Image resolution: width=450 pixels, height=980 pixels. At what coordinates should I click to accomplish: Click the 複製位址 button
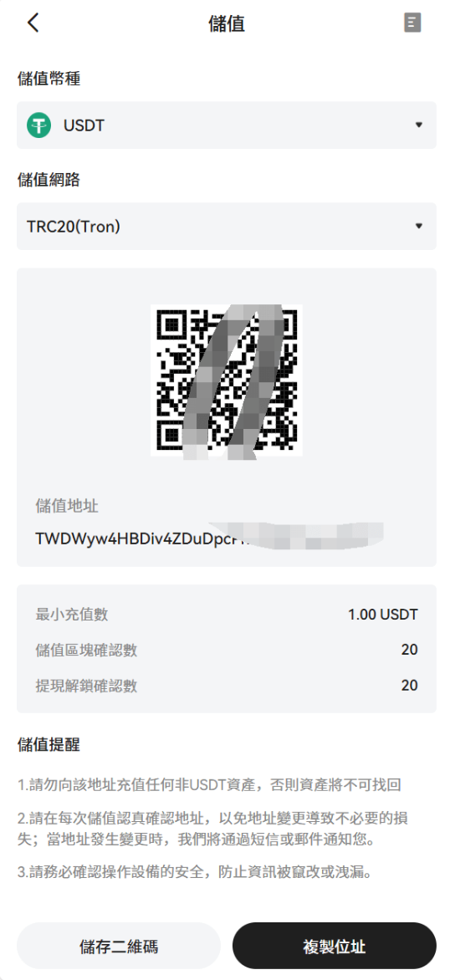point(335,946)
